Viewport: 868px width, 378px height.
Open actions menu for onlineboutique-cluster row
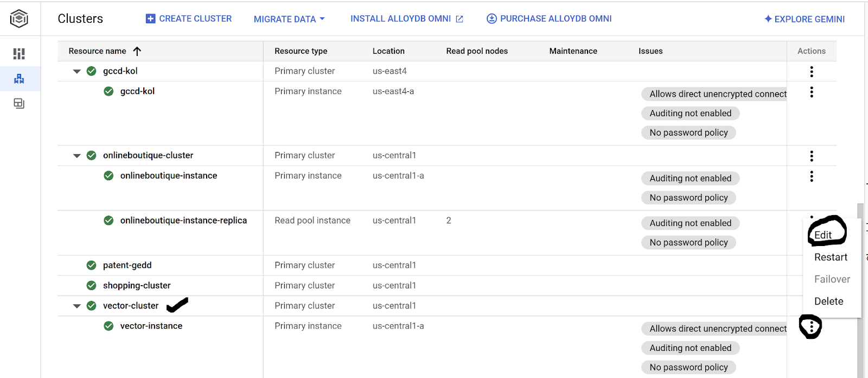(811, 156)
